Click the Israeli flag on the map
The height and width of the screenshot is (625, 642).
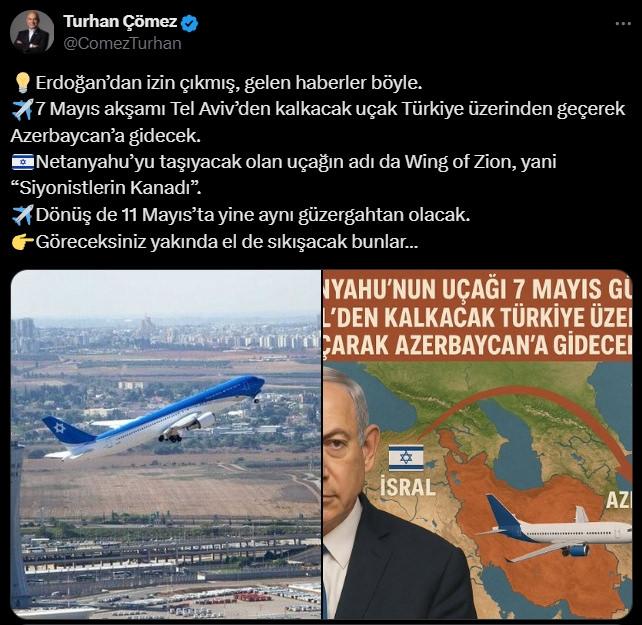click(x=406, y=457)
